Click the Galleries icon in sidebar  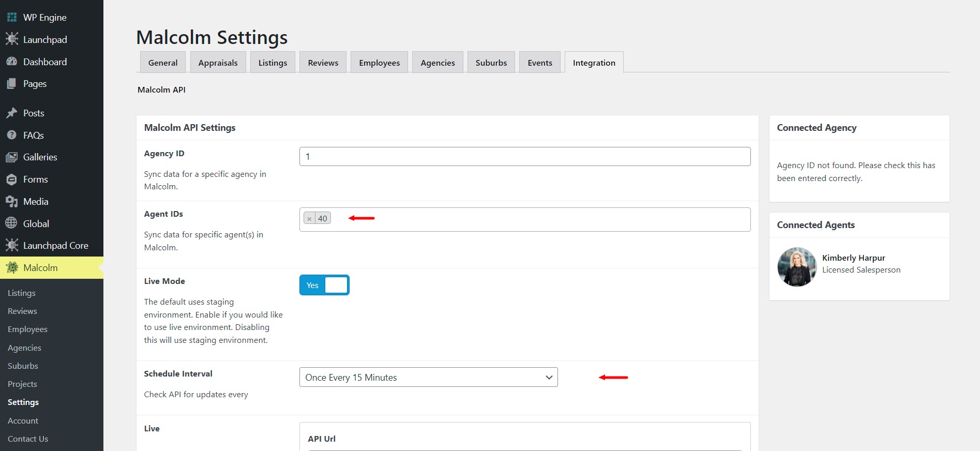coord(12,157)
